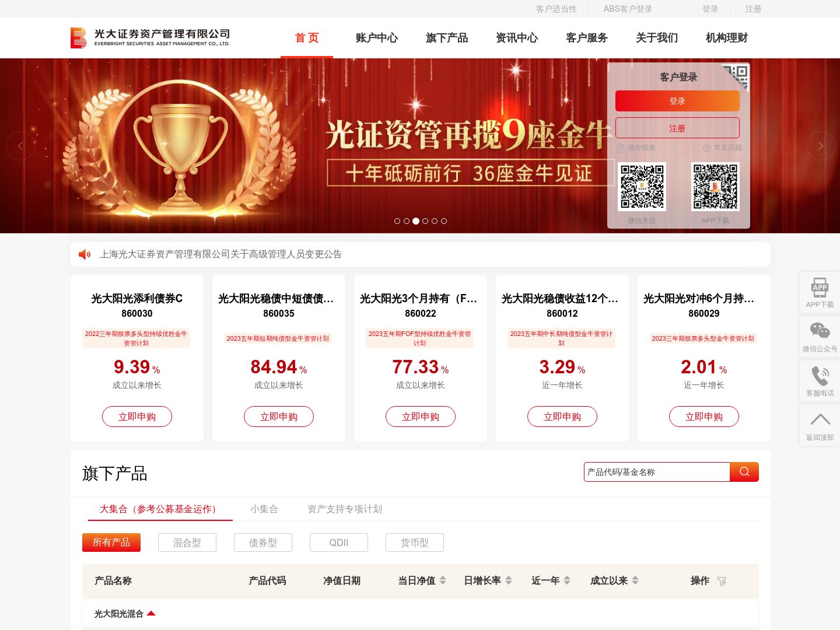This screenshot has width=840, height=630.
Task: Open 资讯中心 in the navigation
Action: click(517, 38)
